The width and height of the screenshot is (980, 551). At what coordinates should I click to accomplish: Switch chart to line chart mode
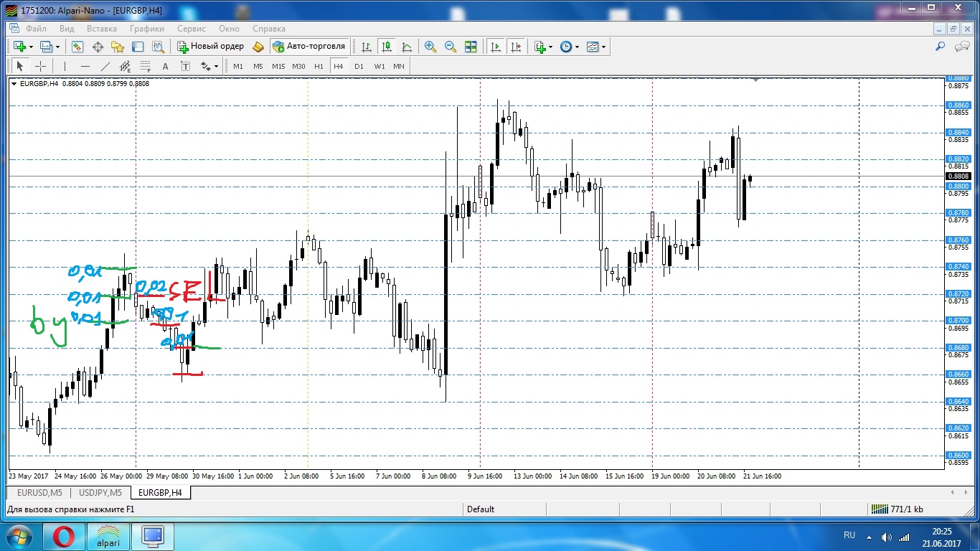click(x=407, y=47)
